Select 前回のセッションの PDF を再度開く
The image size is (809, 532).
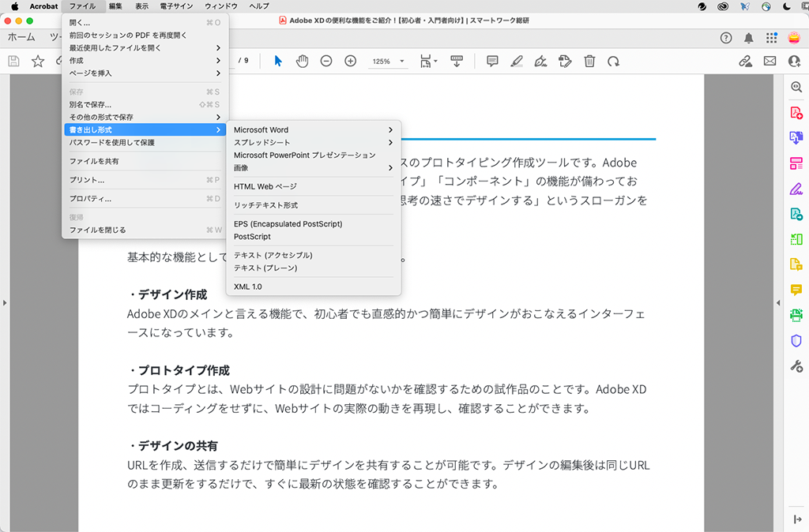coord(145,35)
